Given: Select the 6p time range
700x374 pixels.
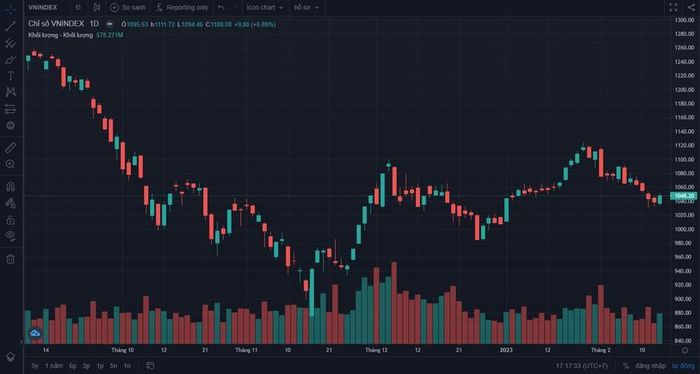Looking at the screenshot, I should (x=72, y=366).
